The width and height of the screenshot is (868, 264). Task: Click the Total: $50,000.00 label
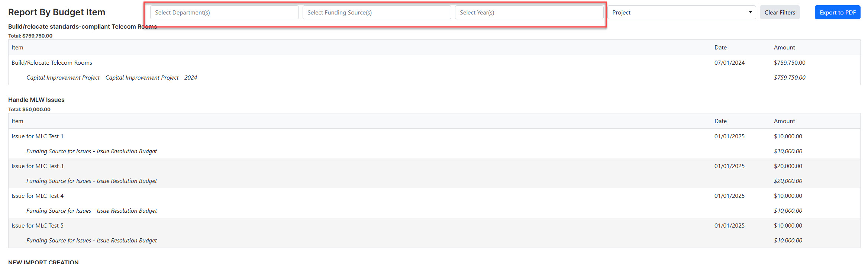29,109
